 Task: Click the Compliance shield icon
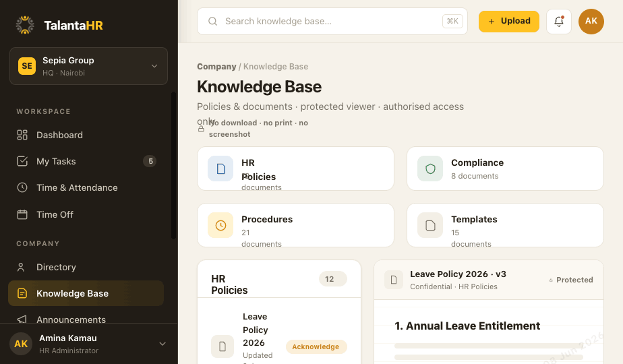430,169
